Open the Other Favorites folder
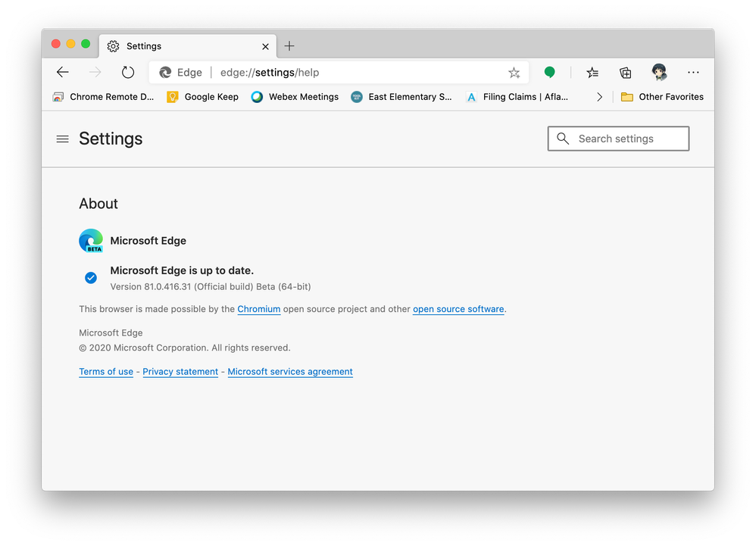 (662, 97)
